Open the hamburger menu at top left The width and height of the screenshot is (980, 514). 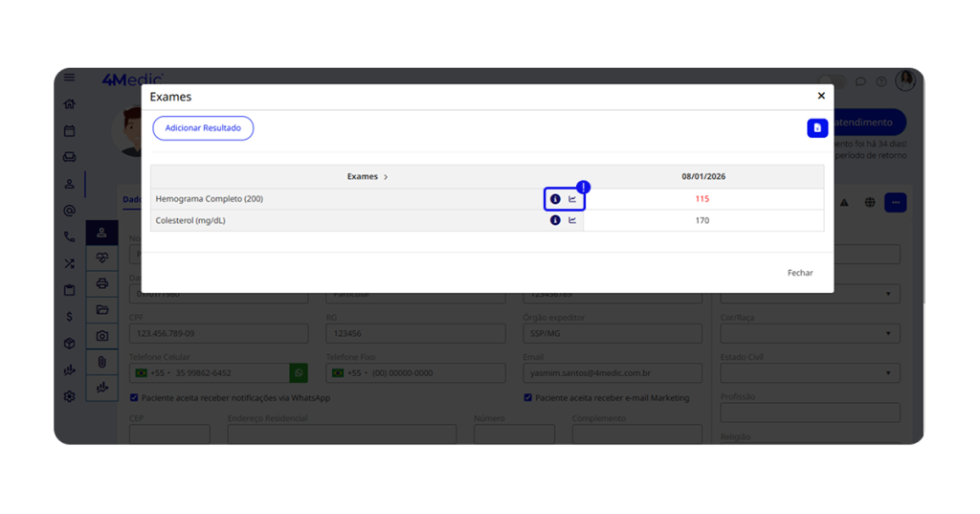(x=69, y=78)
